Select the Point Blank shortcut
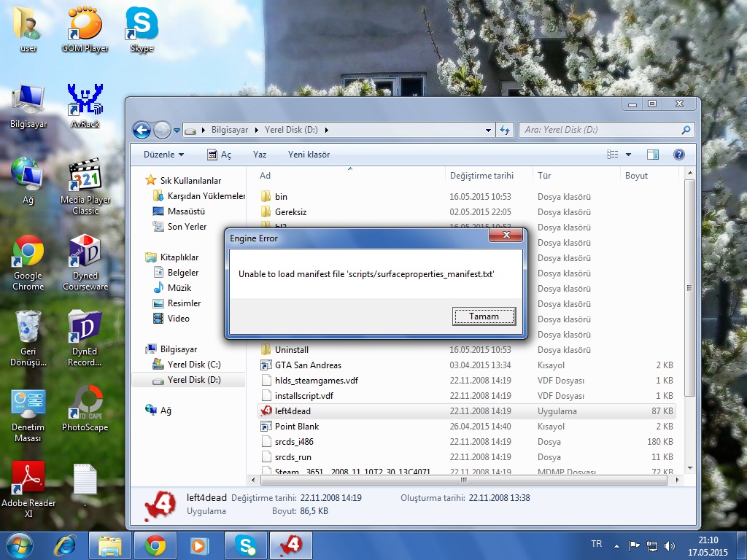 [296, 426]
